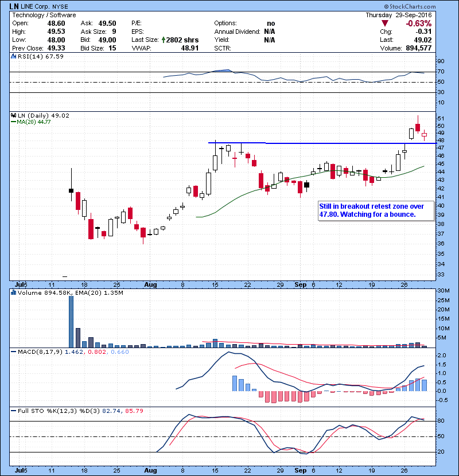459x476 pixels.
Task: Click the Prev Close value 49.33
Action: coord(56,48)
